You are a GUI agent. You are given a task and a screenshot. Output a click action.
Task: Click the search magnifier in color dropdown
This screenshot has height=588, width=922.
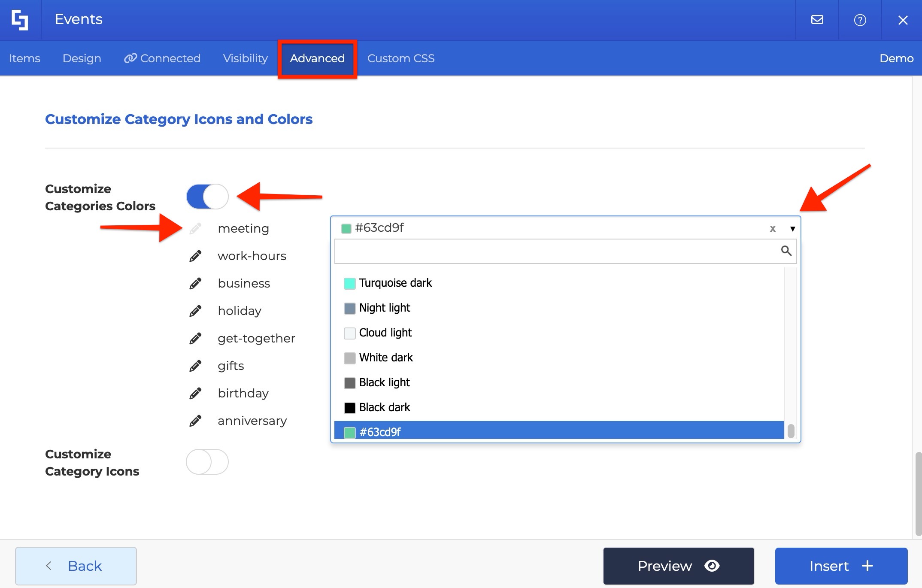[x=786, y=251]
